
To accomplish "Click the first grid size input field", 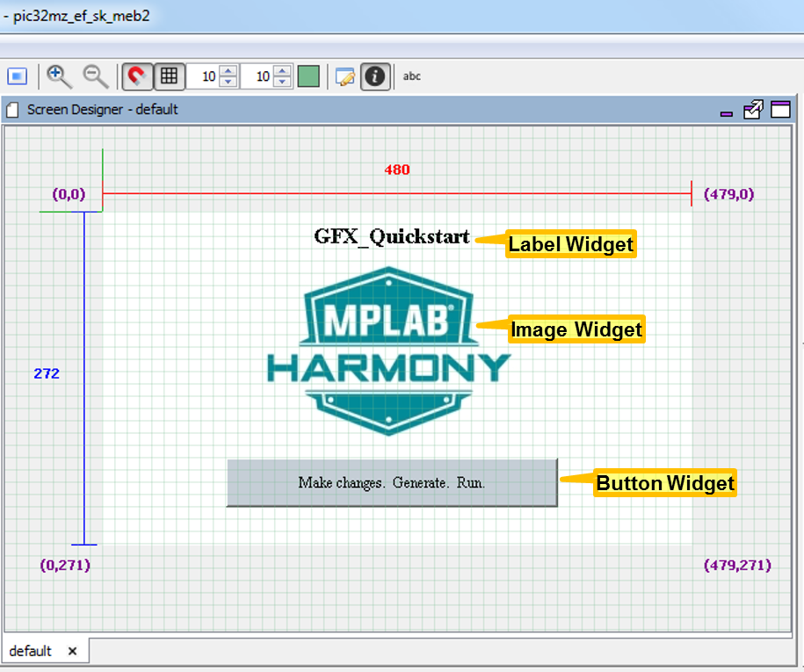I will pyautogui.click(x=203, y=76).
